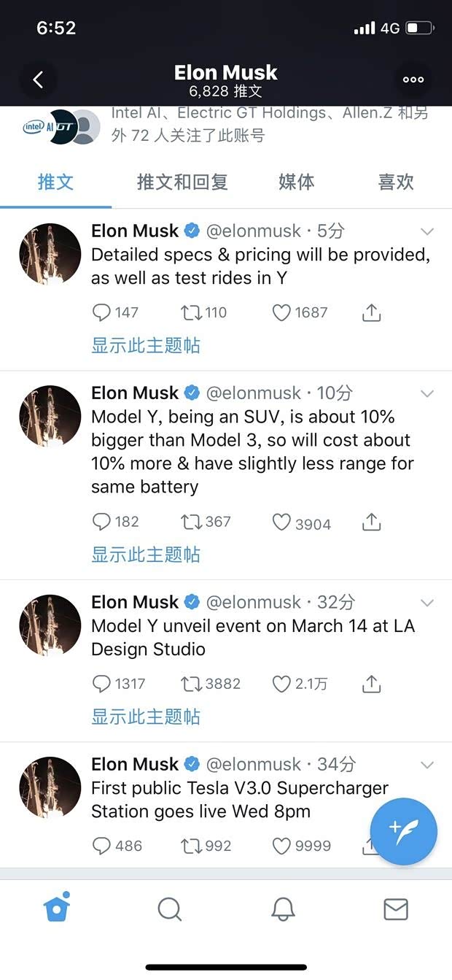
Task: Switch to the 媒体 tab
Action: [296, 182]
